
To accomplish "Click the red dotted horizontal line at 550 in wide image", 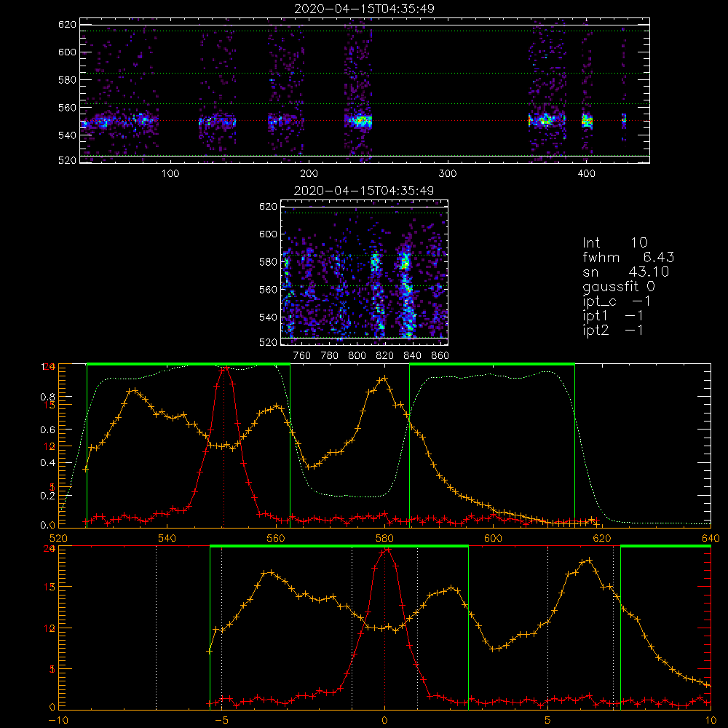I will (365, 121).
